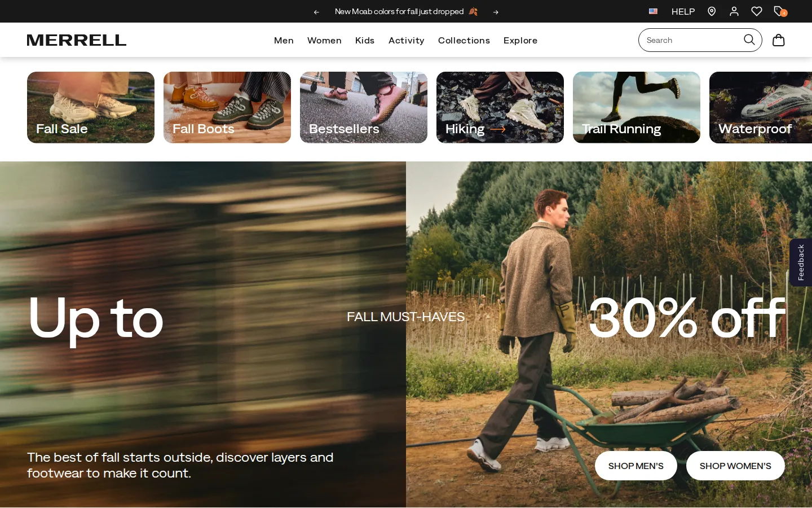
Task: Click the HELP link
Action: pos(683,12)
